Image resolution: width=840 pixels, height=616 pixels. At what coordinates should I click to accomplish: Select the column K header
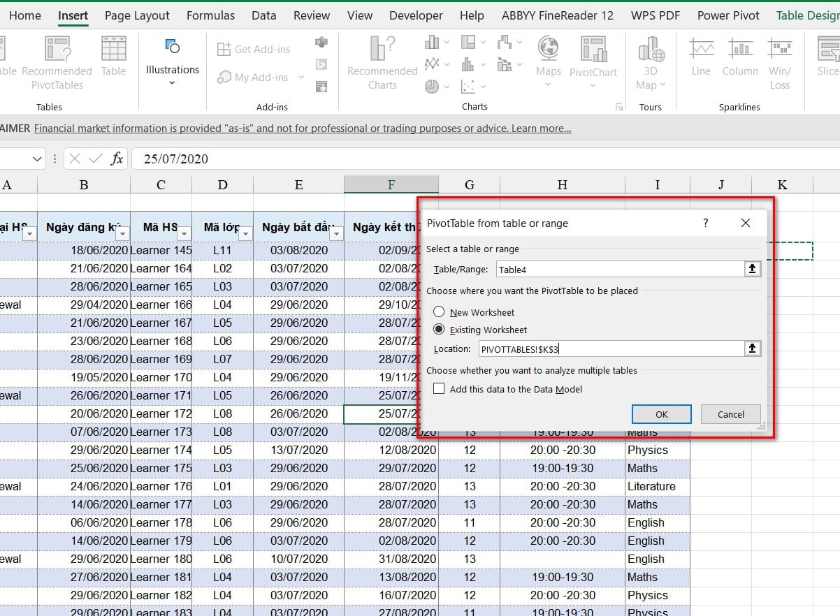[782, 184]
